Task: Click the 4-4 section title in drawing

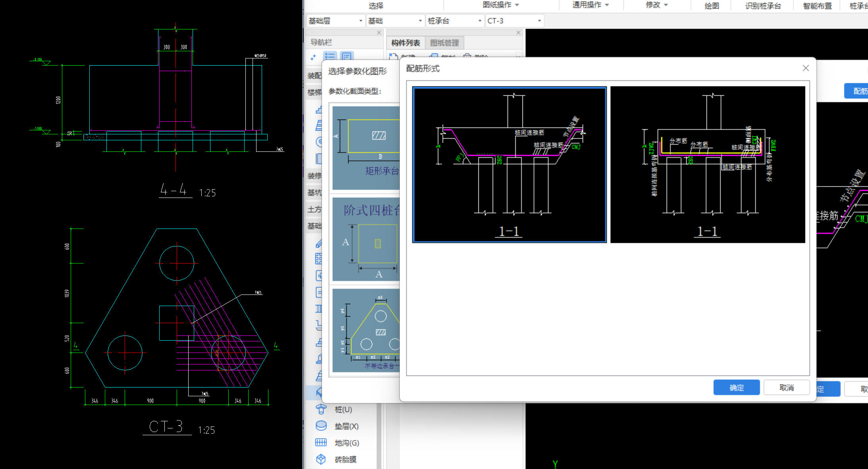Action: tap(174, 190)
